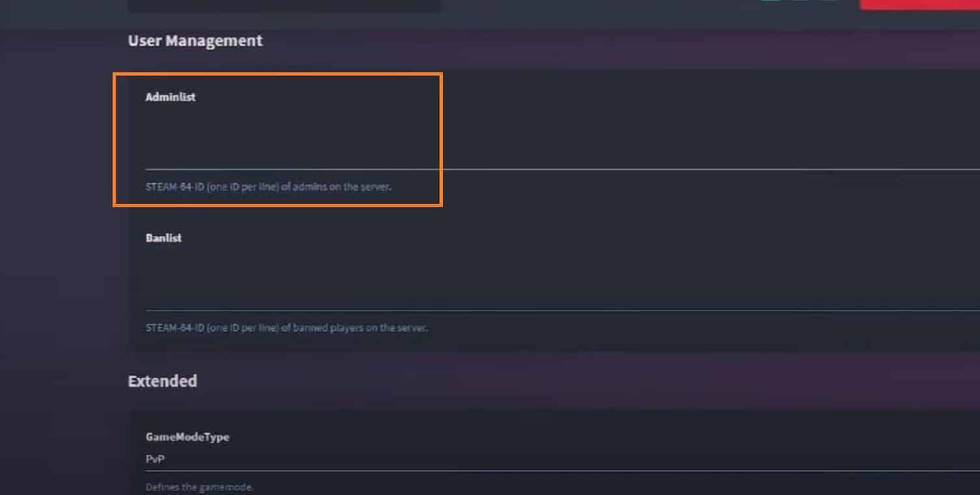Select the Adminlist field label

coord(171,97)
